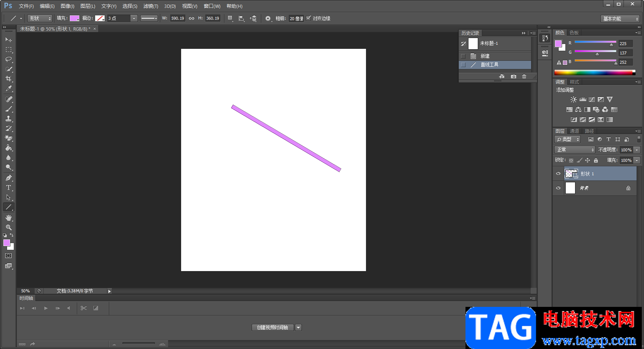644x349 pixels.
Task: Open the 图像 menu
Action: (x=67, y=6)
